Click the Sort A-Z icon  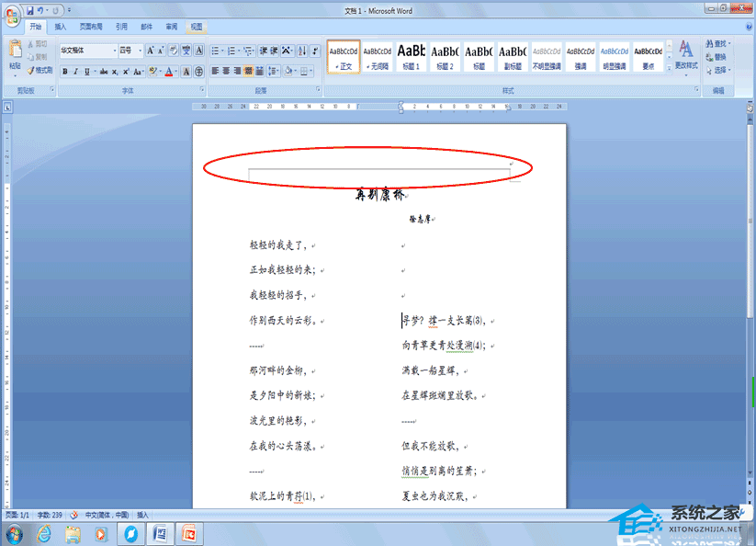pos(302,51)
